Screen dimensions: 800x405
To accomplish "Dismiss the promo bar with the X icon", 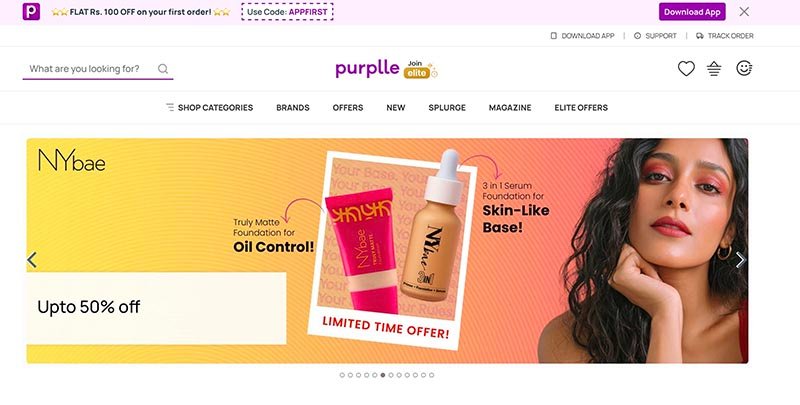I will tap(744, 12).
